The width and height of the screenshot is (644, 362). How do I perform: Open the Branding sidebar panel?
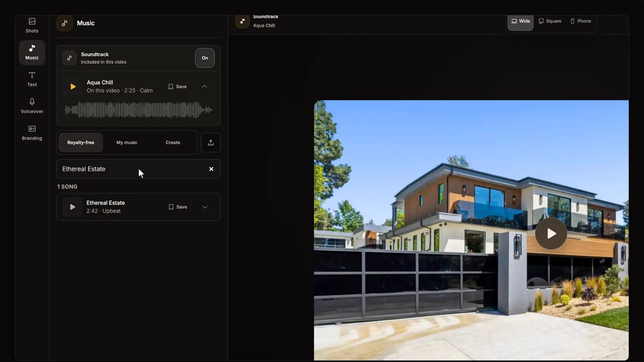(x=32, y=133)
